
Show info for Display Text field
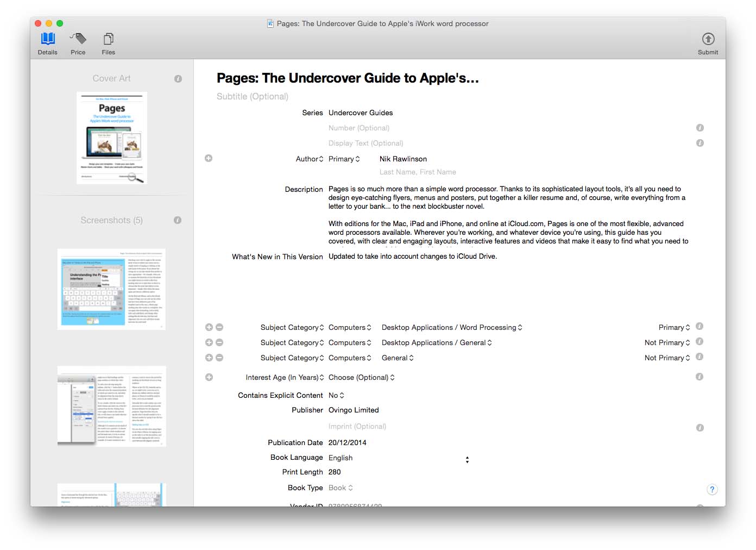pos(700,143)
